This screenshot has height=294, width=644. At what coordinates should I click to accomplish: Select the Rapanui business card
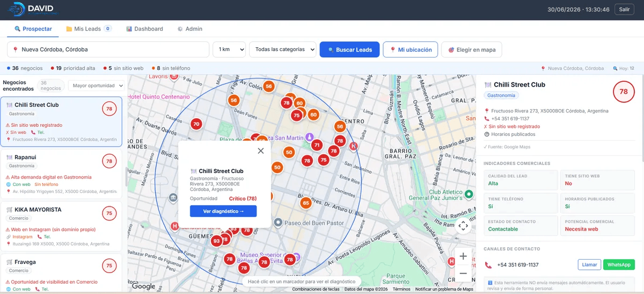61,174
